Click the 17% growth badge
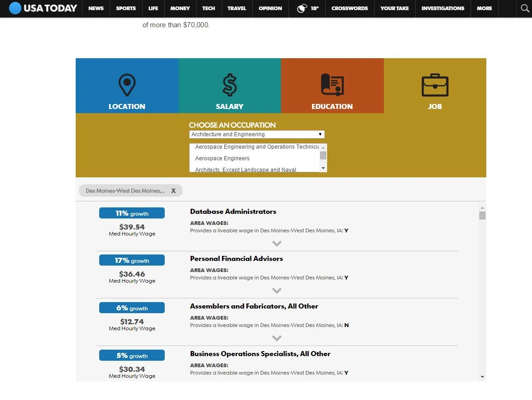 coord(132,261)
